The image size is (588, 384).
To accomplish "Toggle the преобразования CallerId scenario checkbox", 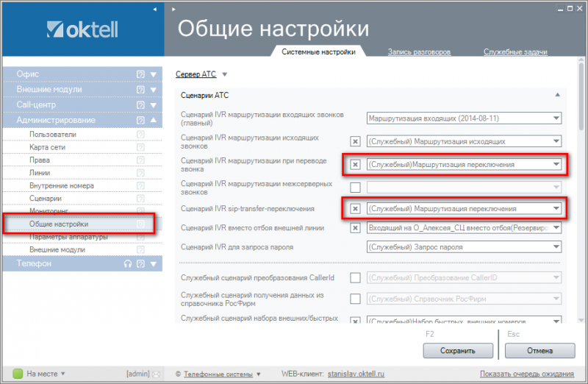I will 355,277.
